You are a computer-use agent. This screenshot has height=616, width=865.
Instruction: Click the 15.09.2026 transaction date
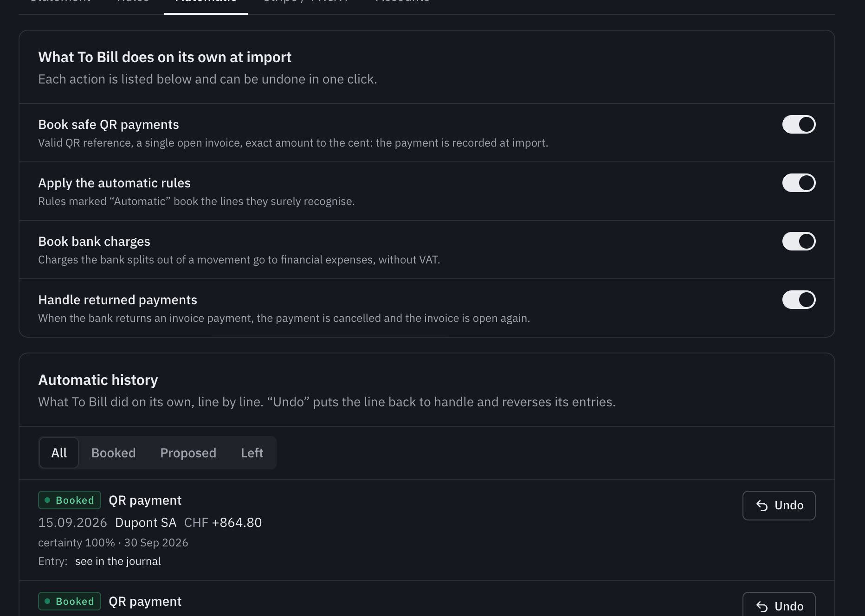[x=72, y=523]
